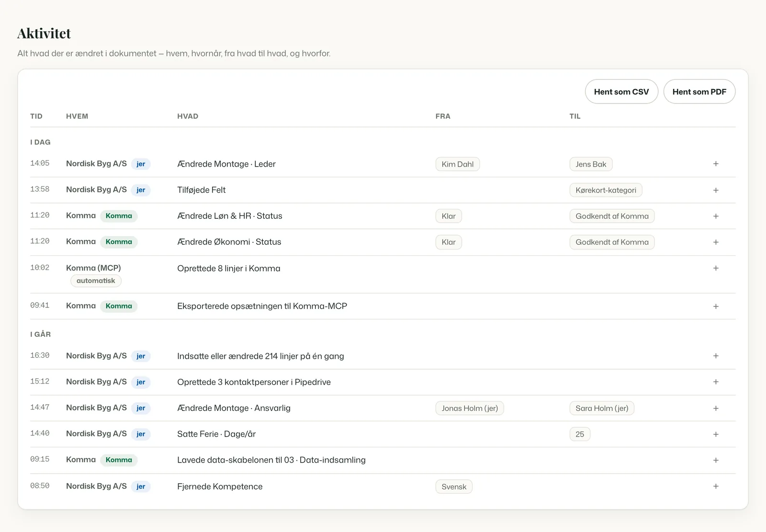Expand the Satte Ferie · Dage/år row
Image resolution: width=766 pixels, height=532 pixels.
716,434
